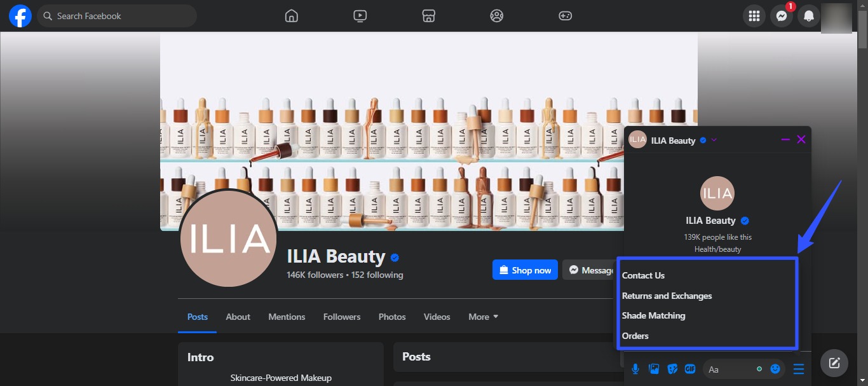Screen dimensions: 868x386
Task: Open the GIF picker in chat
Action: tap(690, 369)
